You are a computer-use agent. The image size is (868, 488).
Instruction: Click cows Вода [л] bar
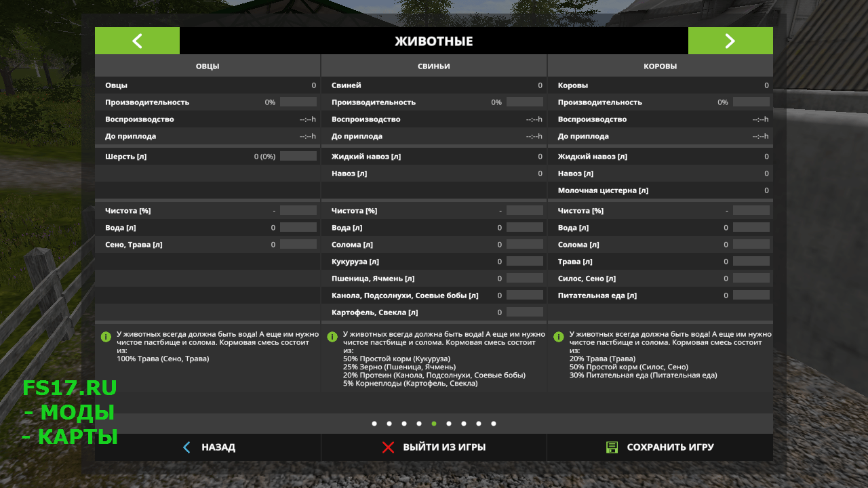click(x=751, y=227)
